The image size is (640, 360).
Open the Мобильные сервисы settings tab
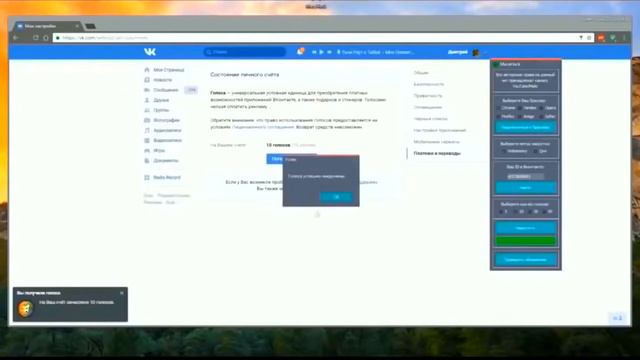[436, 142]
